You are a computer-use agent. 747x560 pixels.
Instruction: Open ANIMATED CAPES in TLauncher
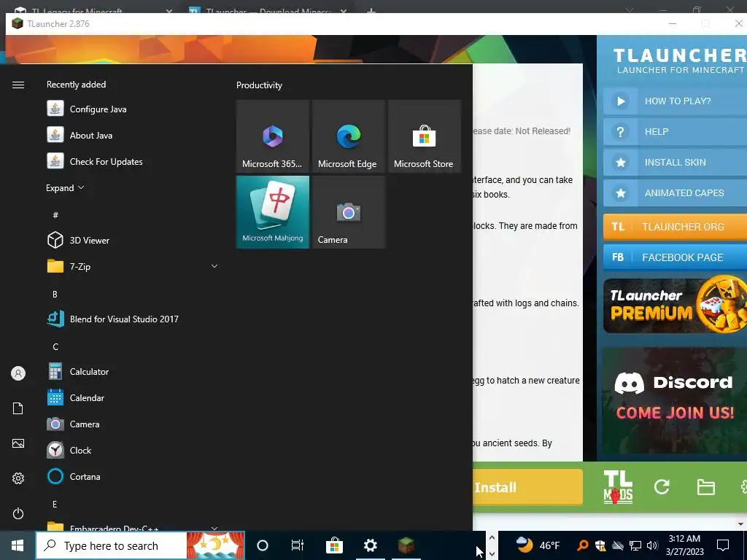point(675,193)
